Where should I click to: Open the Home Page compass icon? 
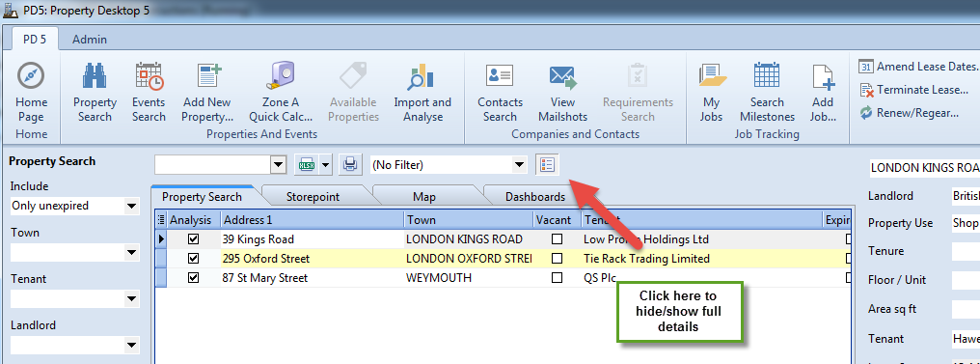point(30,76)
